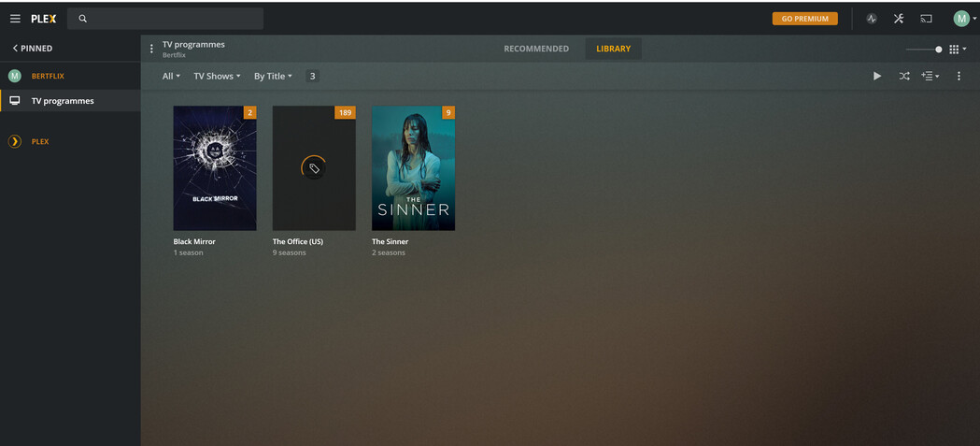This screenshot has height=446, width=980.
Task: Open the M user account avatar menu
Action: [964, 19]
